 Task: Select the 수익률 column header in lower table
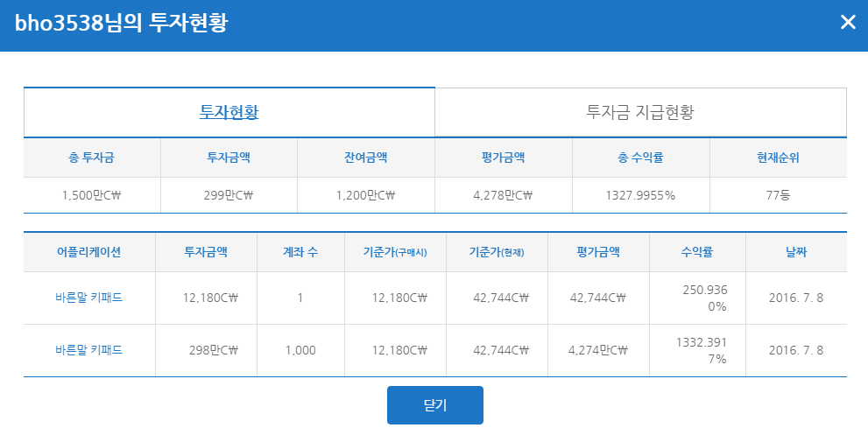pos(696,252)
